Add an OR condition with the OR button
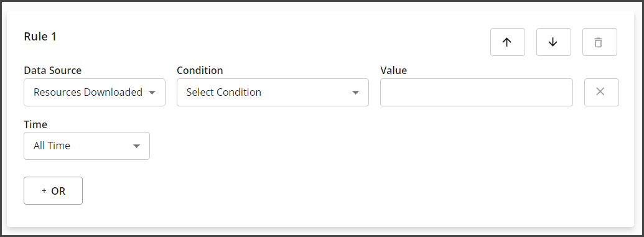This screenshot has width=644, height=237. click(53, 190)
